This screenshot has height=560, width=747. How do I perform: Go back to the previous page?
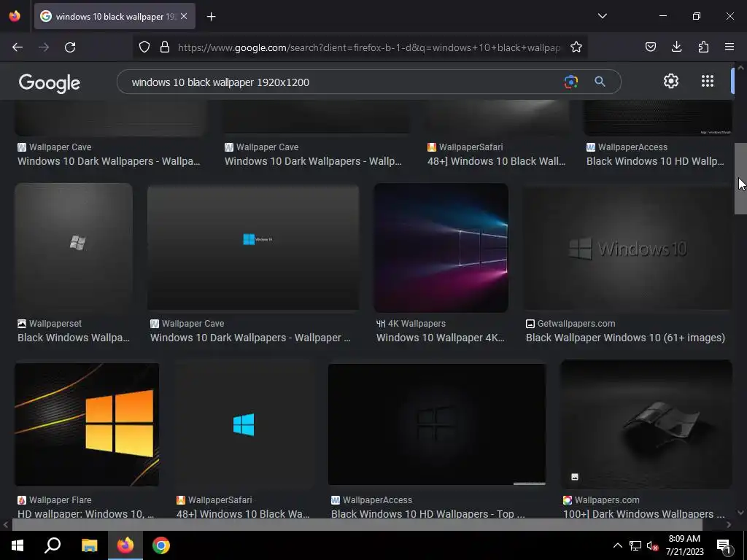click(x=18, y=47)
